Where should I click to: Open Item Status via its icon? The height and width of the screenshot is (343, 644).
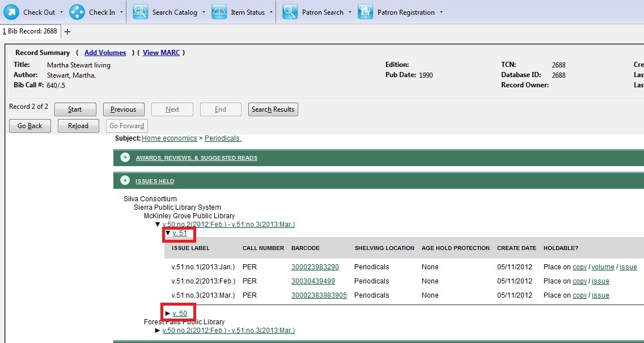point(219,11)
